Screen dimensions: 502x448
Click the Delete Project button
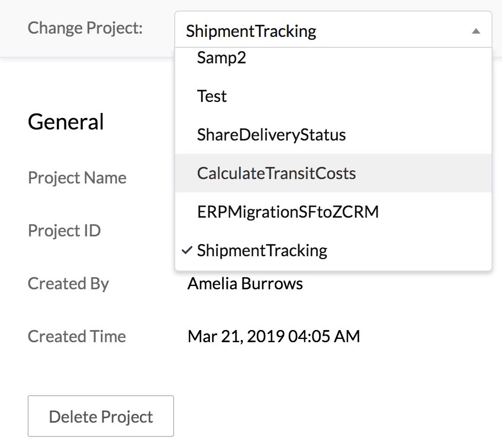pyautogui.click(x=100, y=417)
